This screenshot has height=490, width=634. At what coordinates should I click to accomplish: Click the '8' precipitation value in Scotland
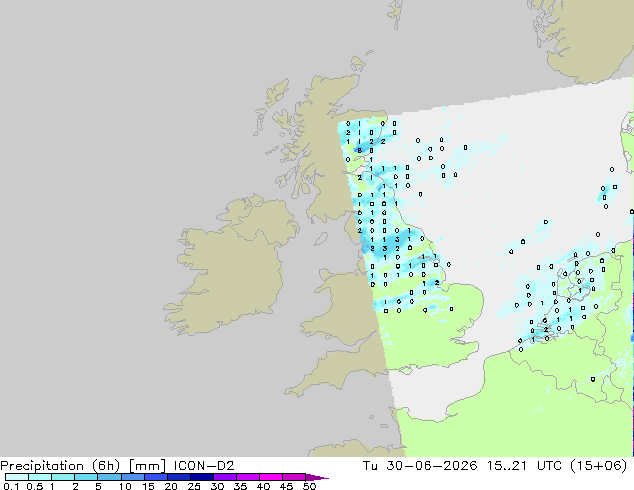pyautogui.click(x=359, y=150)
